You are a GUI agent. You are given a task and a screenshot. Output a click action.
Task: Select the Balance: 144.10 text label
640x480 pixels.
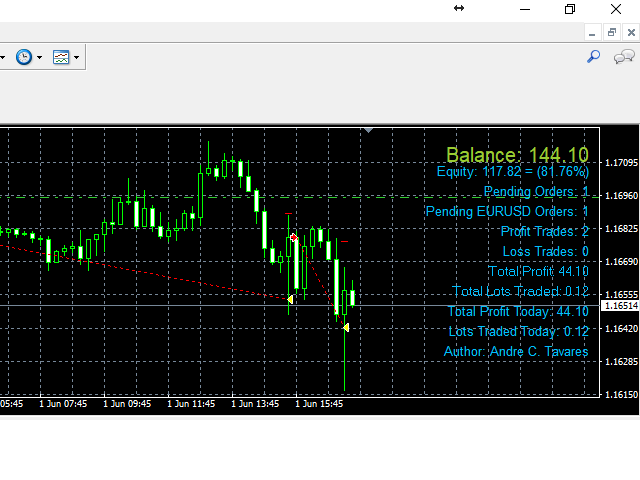(517, 155)
